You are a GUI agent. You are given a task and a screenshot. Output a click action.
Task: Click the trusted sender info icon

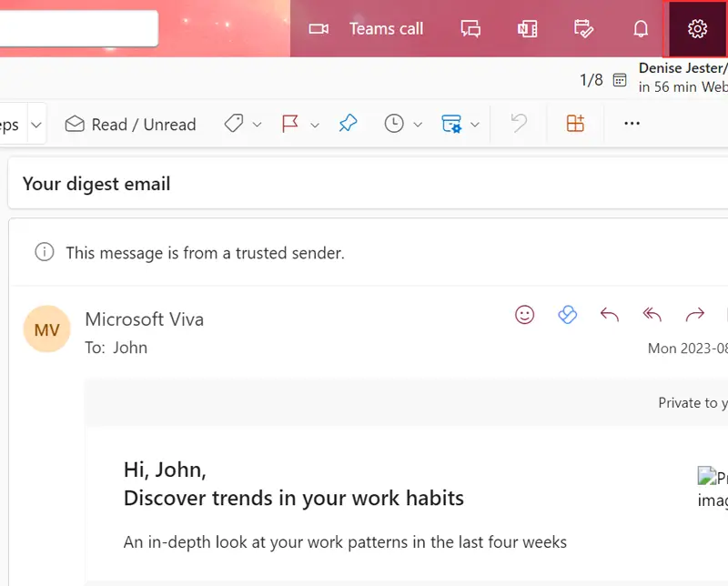(x=45, y=252)
